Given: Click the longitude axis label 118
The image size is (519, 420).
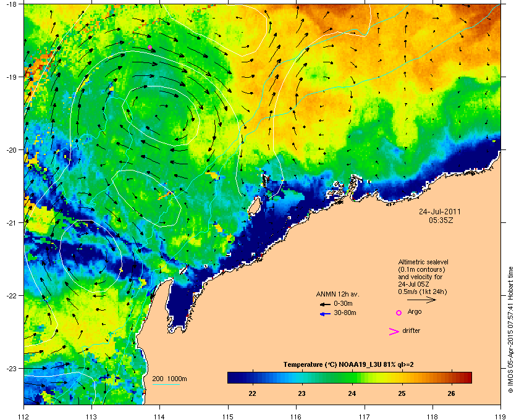Looking at the screenshot, I should [432, 416].
